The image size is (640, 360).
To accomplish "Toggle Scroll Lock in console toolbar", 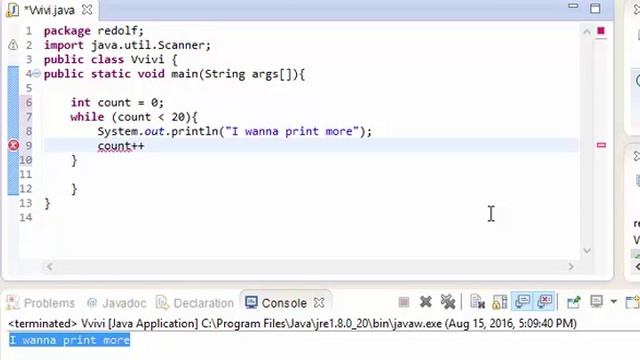I will pyautogui.click(x=500, y=302).
